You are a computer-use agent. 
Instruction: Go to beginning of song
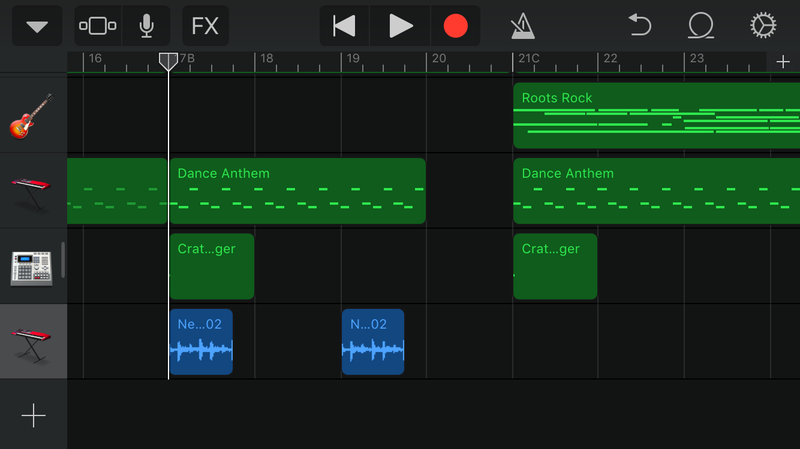point(344,26)
